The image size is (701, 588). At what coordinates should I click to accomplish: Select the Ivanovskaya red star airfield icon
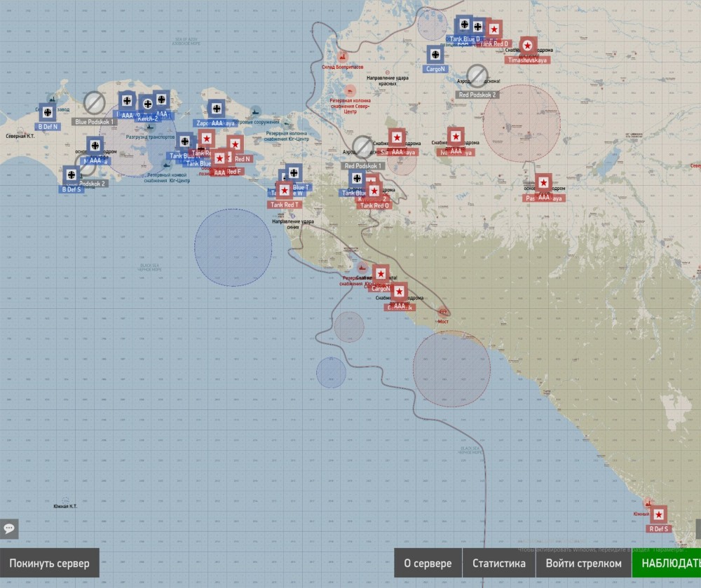click(x=456, y=136)
